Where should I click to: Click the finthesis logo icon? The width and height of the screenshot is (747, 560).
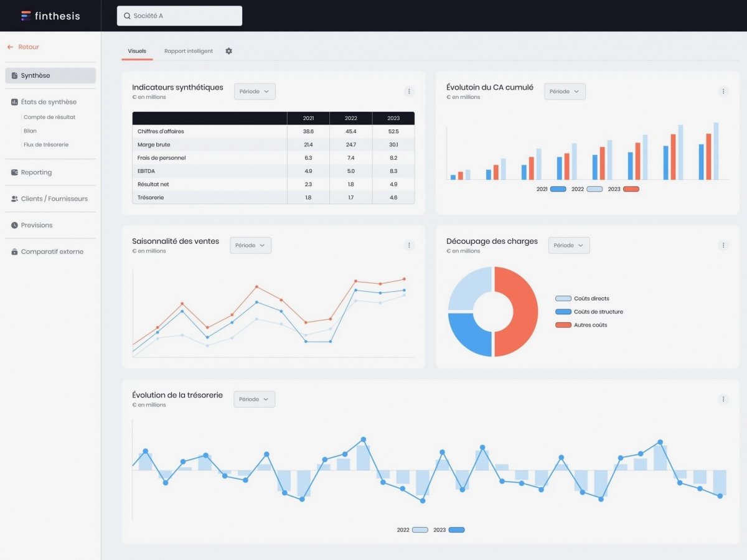click(x=26, y=16)
